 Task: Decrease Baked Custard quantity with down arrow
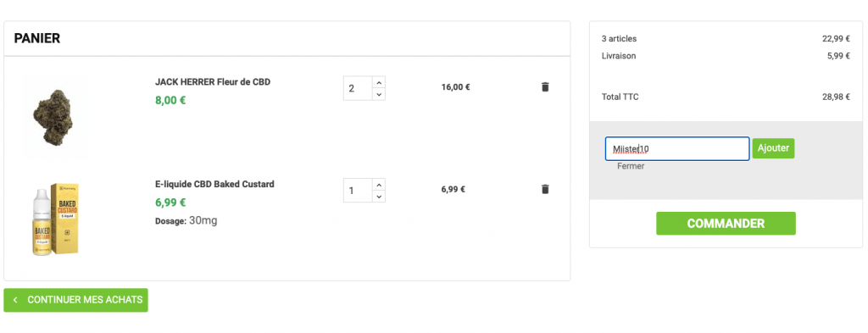click(379, 197)
